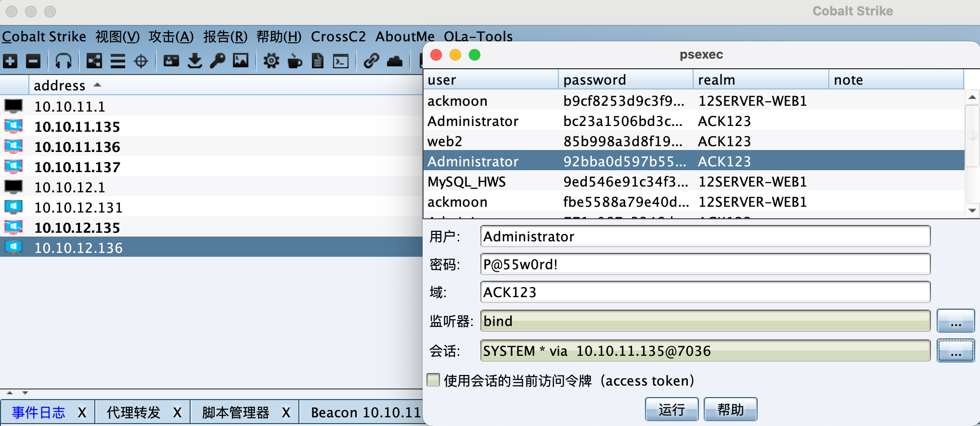Click the chain link host file icon
This screenshot has width=980, height=426.
pos(371,61)
